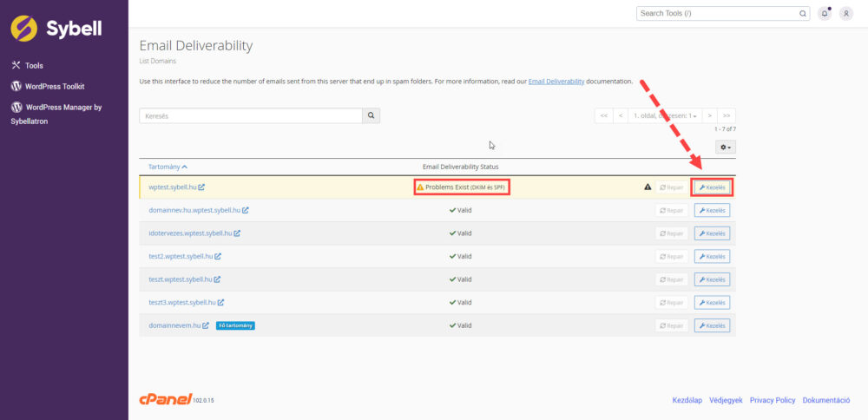Screen dimensions: 868x420
Task: Click Kezelés for domainnevem.hu
Action: [x=713, y=325]
